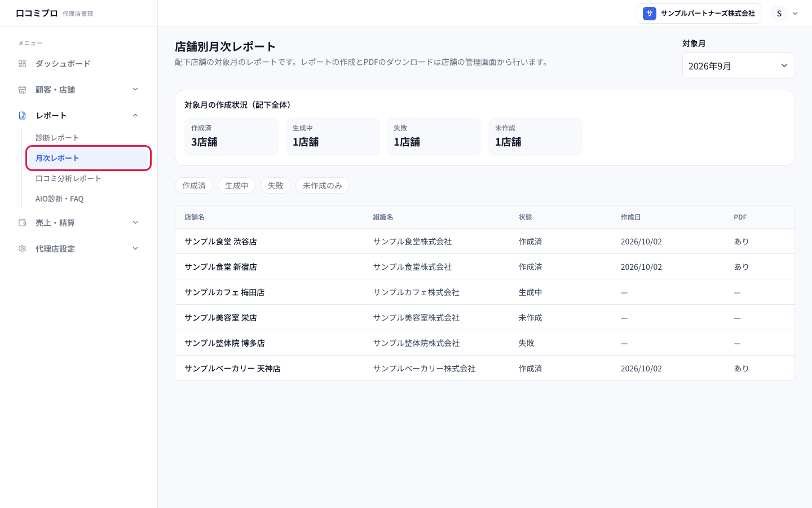
Task: Expand the 顧客・店舗 menu chevron
Action: 135,89
